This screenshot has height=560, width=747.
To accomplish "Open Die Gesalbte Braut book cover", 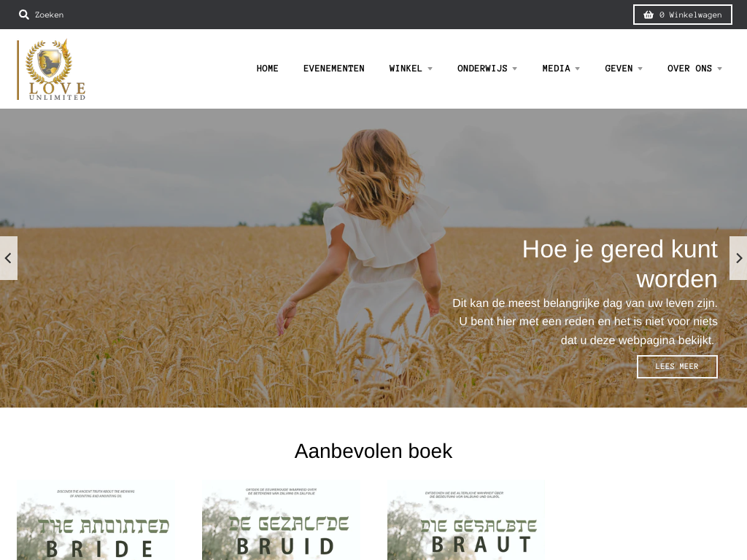I will point(466,520).
